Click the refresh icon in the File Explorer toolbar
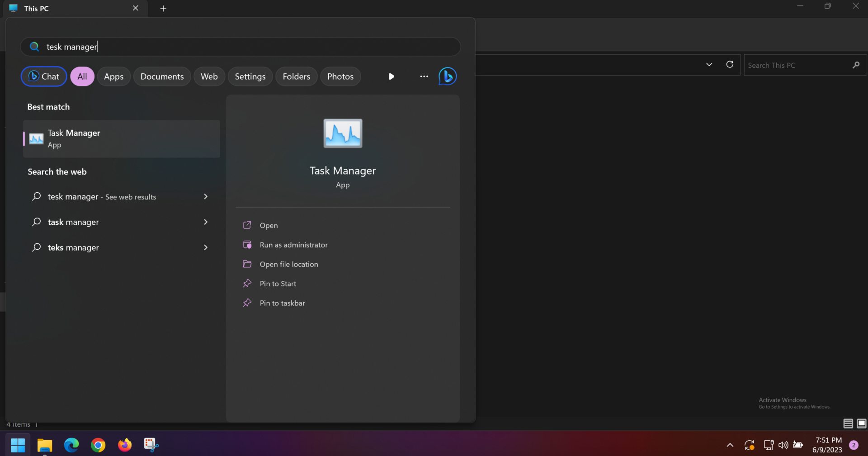Image resolution: width=868 pixels, height=456 pixels. pyautogui.click(x=729, y=64)
